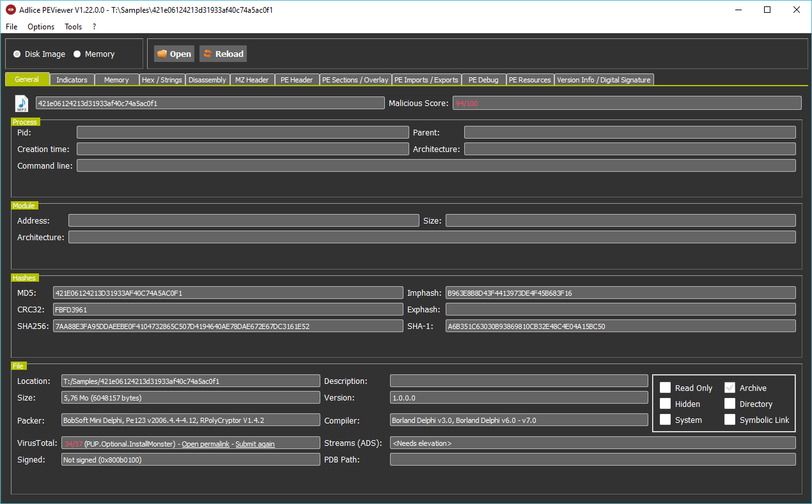Click the Adlice PEViewer app logo icon
The image size is (812, 504).
point(11,10)
